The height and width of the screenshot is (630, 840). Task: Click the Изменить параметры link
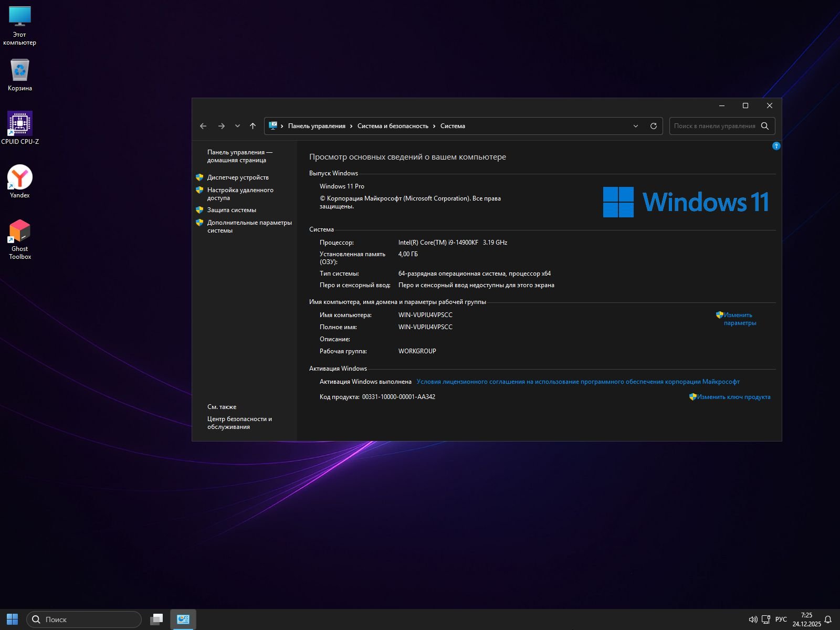coord(739,319)
